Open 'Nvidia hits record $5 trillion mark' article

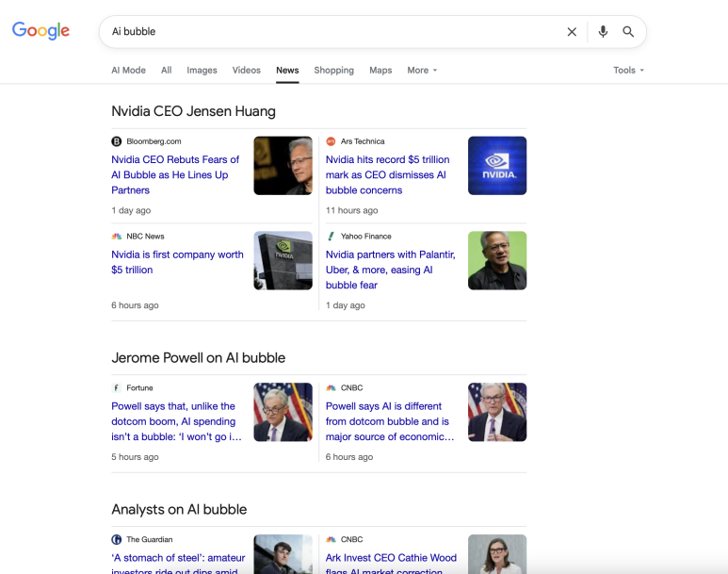(388, 174)
